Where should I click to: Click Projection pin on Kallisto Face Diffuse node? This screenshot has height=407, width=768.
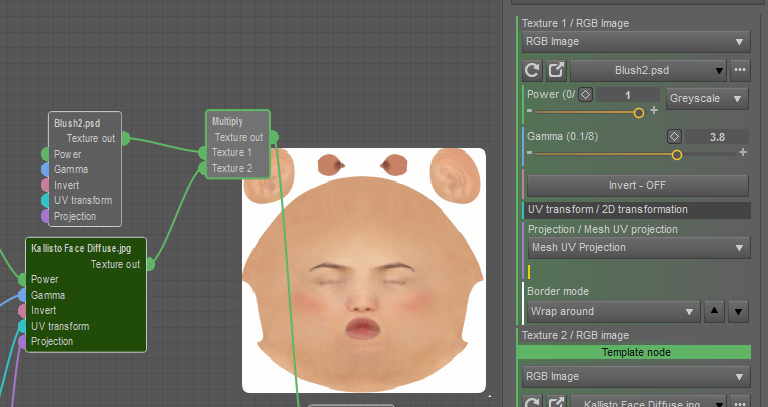[x=22, y=341]
